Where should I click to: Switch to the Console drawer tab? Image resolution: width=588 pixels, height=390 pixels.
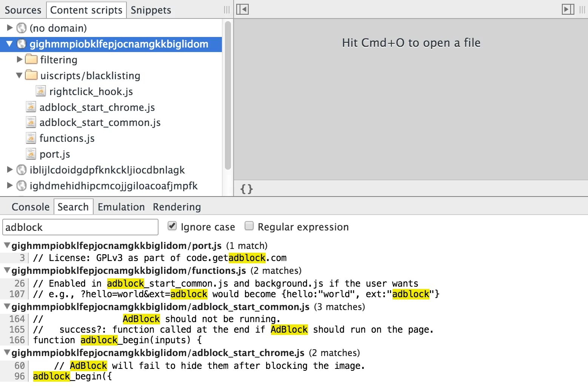pyautogui.click(x=31, y=207)
